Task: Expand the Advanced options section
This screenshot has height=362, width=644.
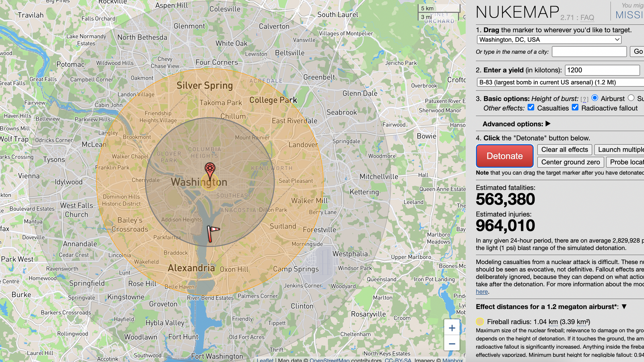Action: coord(516,124)
